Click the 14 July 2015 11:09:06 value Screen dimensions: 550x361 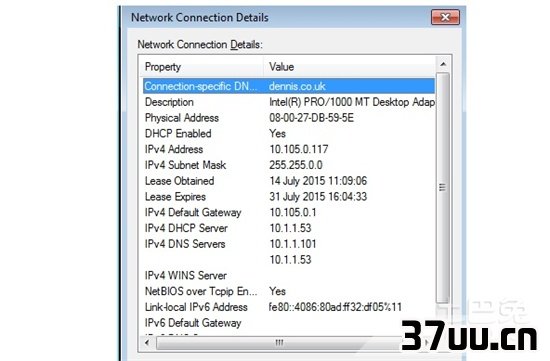click(318, 181)
